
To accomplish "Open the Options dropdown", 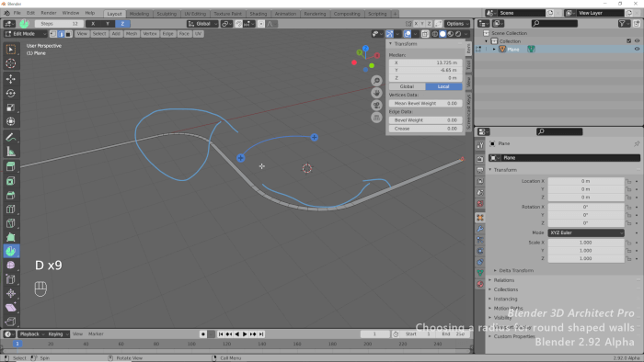I will (x=457, y=24).
